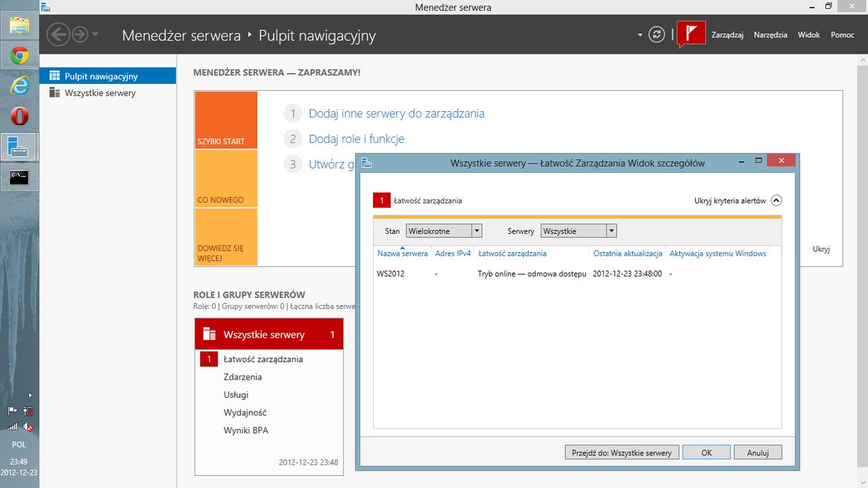The image size is (868, 488).
Task: Open the Narzędzia menu
Action: point(770,35)
